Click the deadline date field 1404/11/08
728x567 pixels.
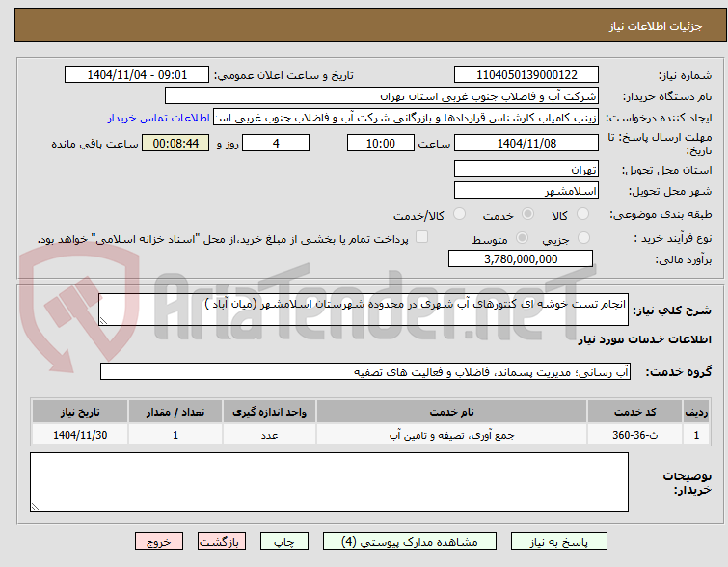tap(526, 143)
